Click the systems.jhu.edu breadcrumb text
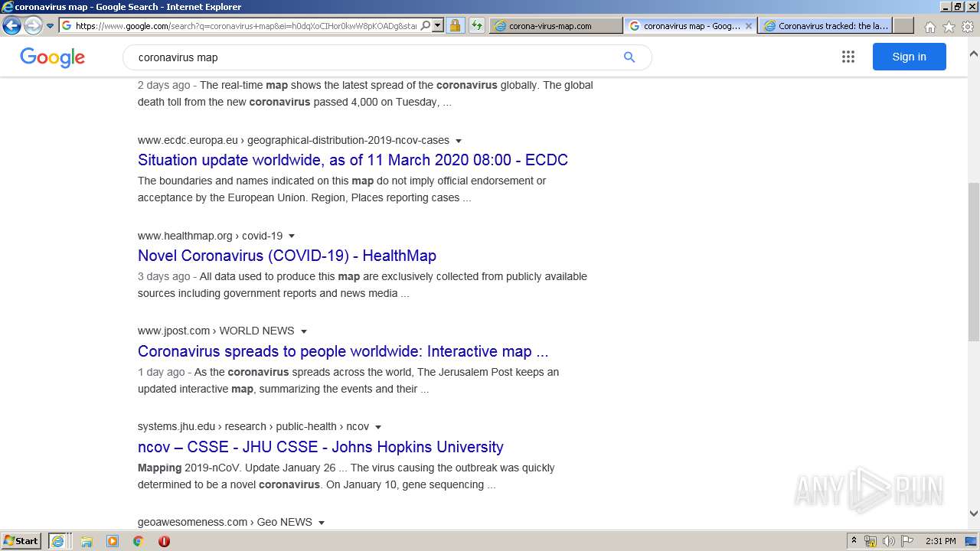Image resolution: width=980 pixels, height=551 pixels. click(176, 426)
